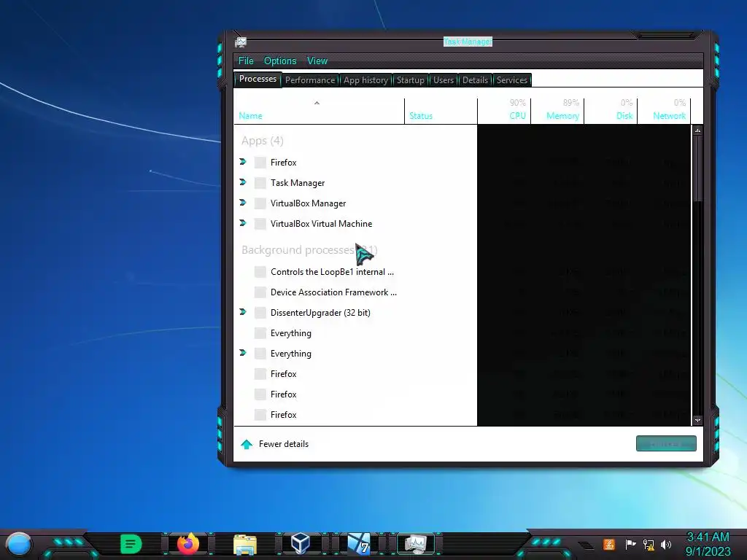This screenshot has width=747, height=560.
Task: Open the Services tab
Action: (x=512, y=80)
